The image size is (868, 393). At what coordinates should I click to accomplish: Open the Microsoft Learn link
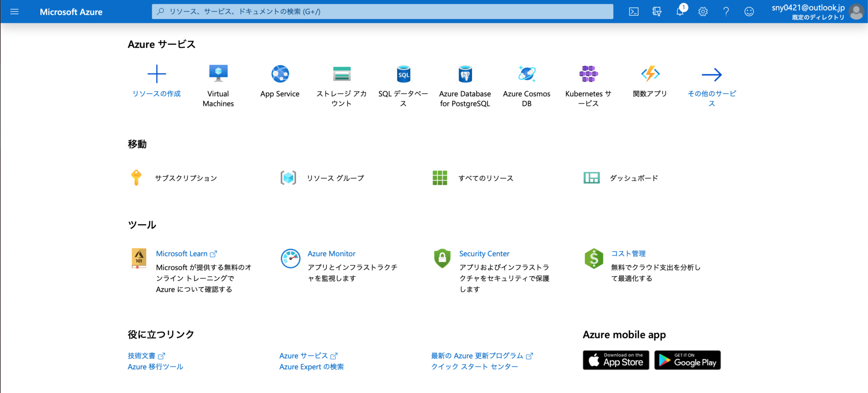pyautogui.click(x=182, y=254)
